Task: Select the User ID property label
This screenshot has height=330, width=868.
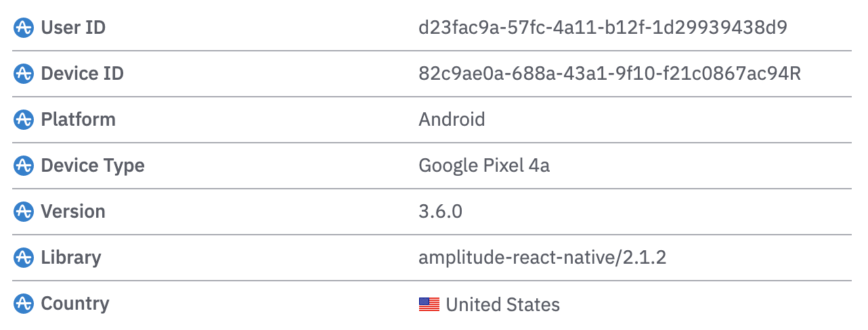Action: click(x=73, y=28)
